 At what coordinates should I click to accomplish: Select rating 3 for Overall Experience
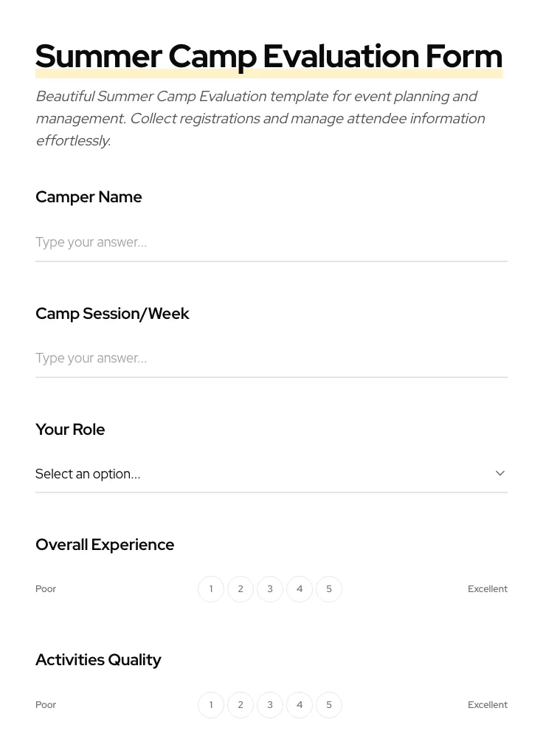tap(270, 588)
